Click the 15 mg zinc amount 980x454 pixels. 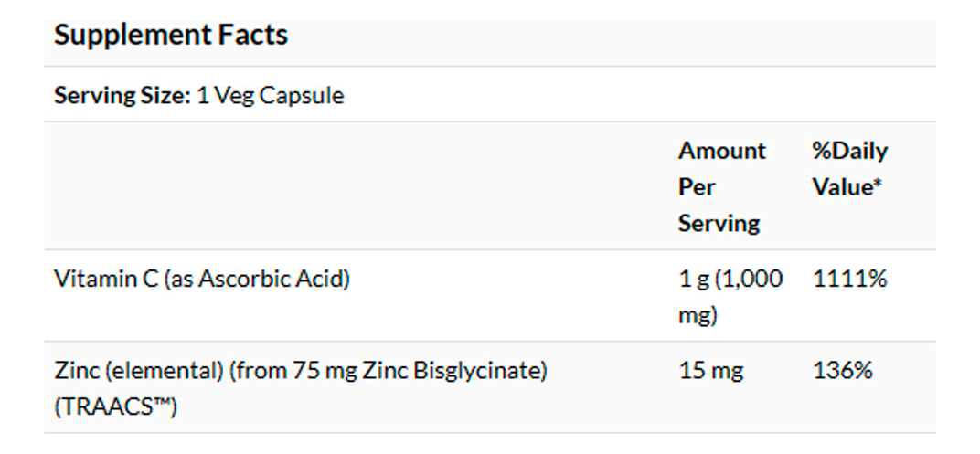click(x=710, y=371)
